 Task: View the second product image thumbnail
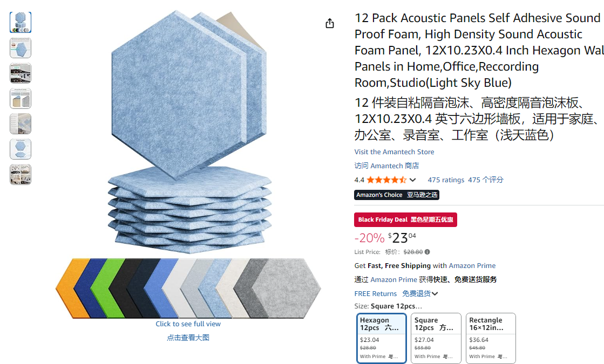[21, 47]
